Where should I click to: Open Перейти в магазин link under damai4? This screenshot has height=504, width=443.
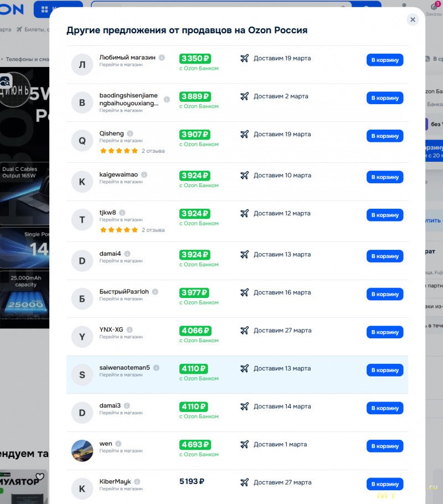[121, 261]
